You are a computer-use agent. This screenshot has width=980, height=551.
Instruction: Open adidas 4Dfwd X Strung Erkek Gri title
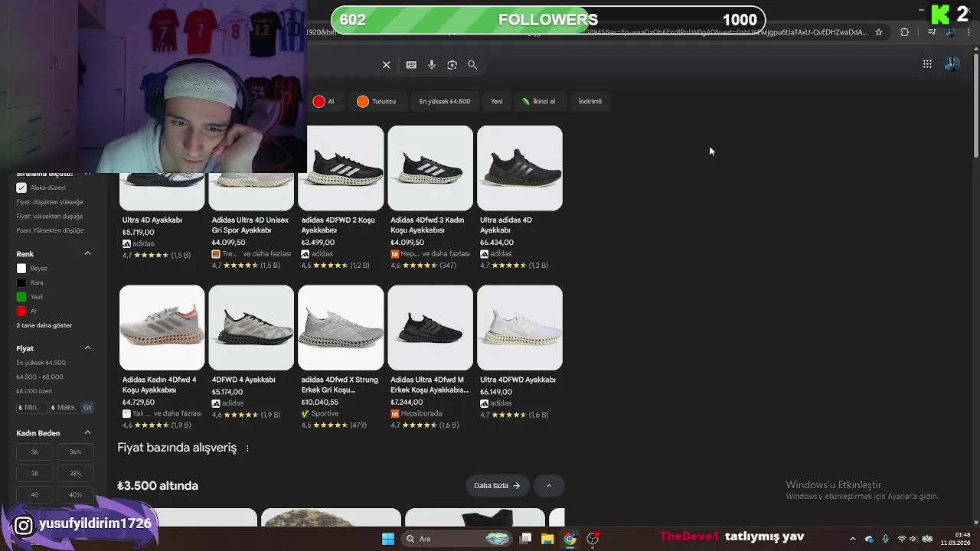pos(339,385)
